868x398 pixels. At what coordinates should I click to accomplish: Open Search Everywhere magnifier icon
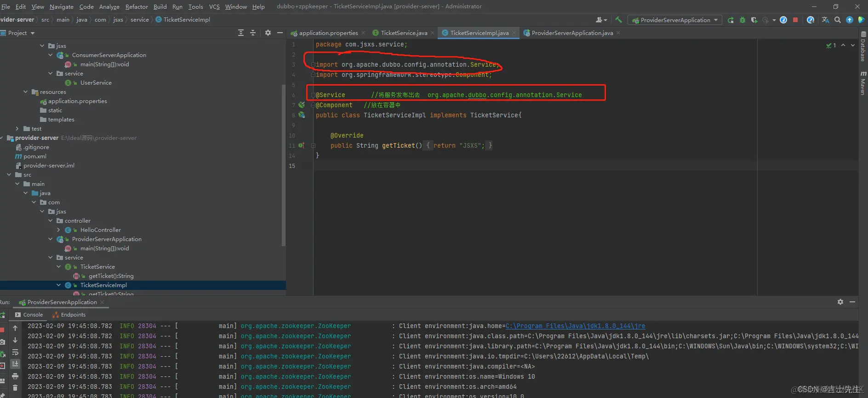(x=838, y=20)
